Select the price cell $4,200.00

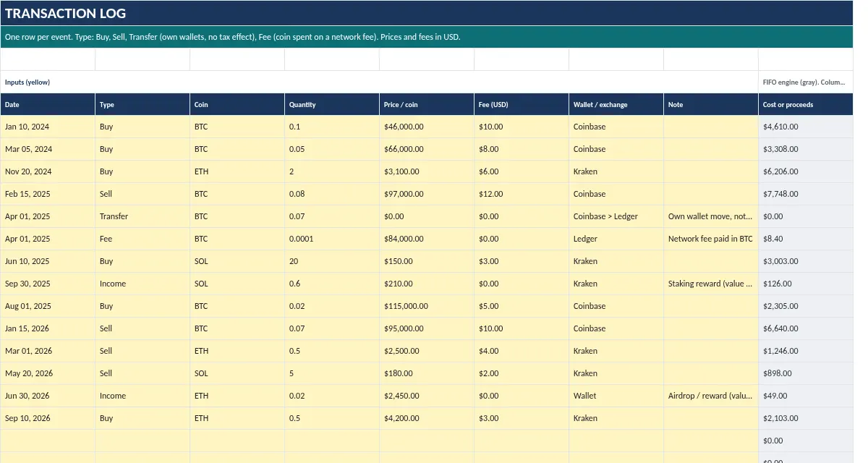(x=427, y=418)
